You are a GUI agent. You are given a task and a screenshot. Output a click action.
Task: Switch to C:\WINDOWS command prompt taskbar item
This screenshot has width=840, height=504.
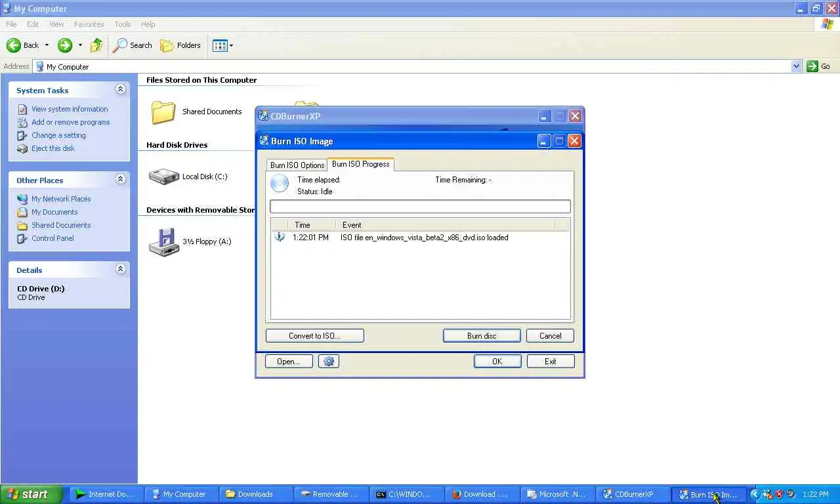406,494
